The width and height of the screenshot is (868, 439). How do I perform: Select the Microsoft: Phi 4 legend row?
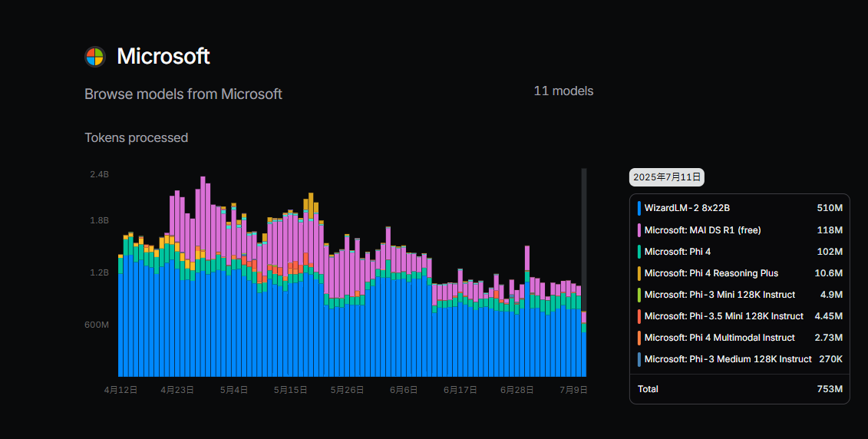[x=740, y=251]
